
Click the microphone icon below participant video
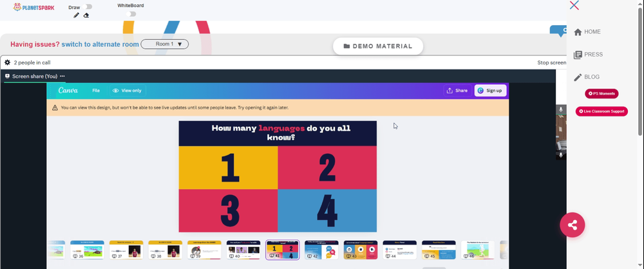tap(561, 155)
